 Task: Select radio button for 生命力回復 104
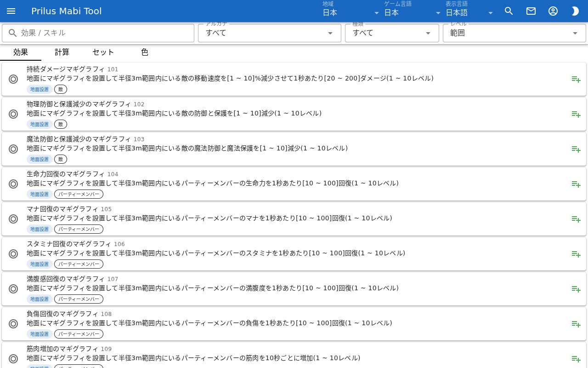tap(13, 184)
